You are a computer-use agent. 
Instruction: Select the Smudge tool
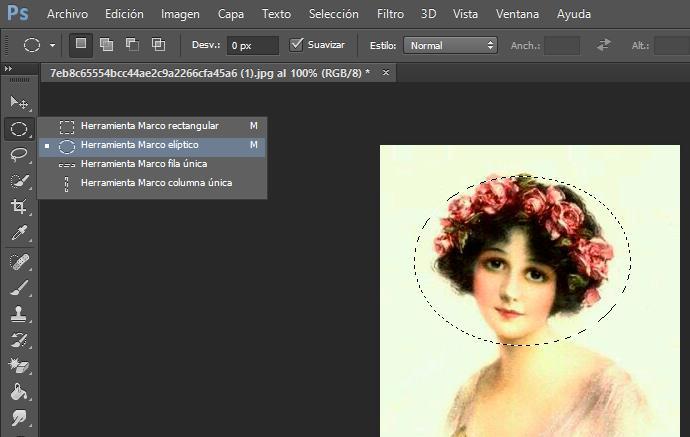point(19,417)
